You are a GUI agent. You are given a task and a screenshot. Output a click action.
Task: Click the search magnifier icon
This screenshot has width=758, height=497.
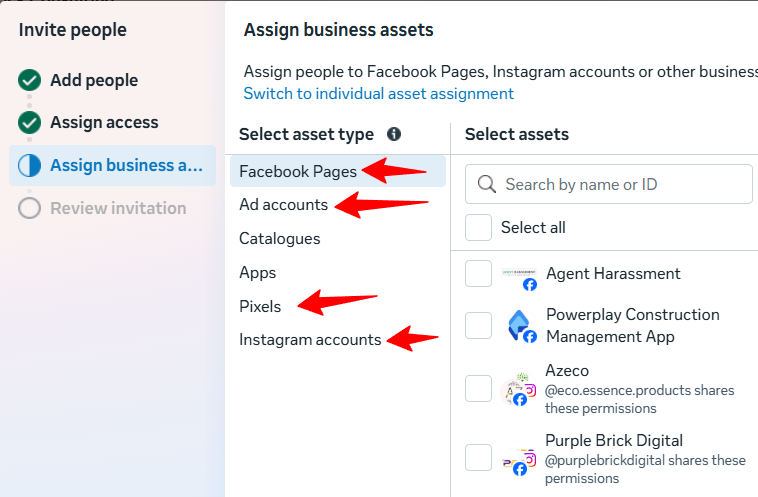pos(488,184)
